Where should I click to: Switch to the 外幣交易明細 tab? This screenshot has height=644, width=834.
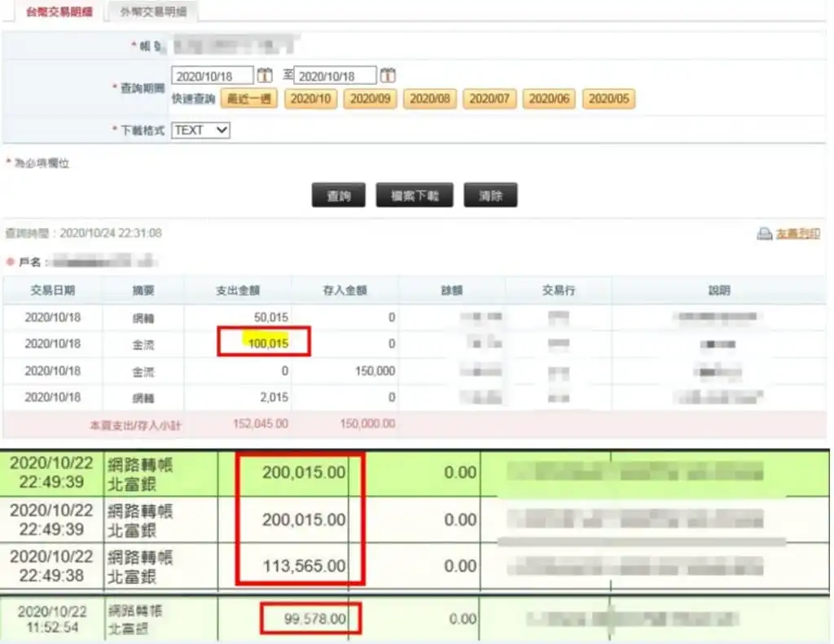(x=151, y=12)
